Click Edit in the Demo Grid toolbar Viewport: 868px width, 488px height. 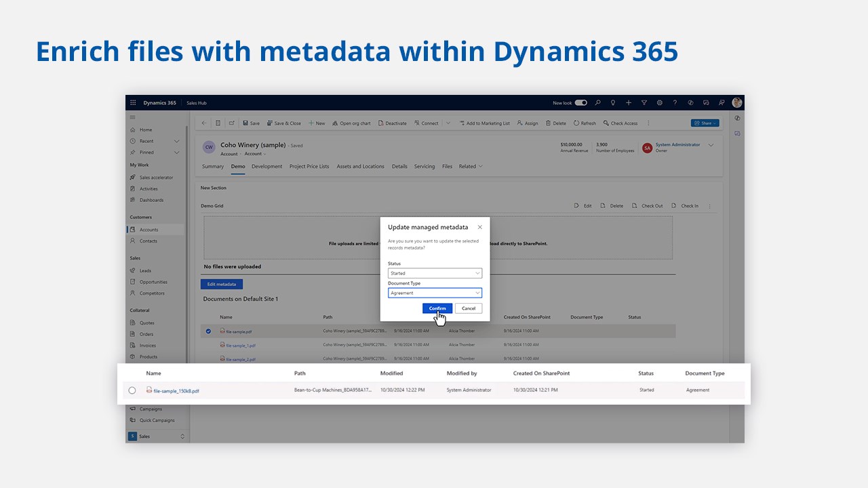pyautogui.click(x=583, y=206)
